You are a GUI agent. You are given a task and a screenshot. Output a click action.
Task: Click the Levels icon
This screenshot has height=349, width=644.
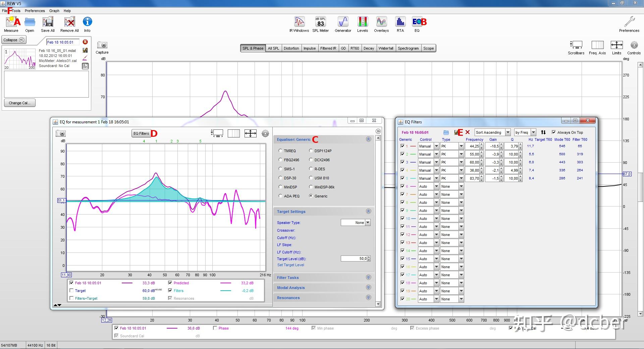click(x=362, y=22)
